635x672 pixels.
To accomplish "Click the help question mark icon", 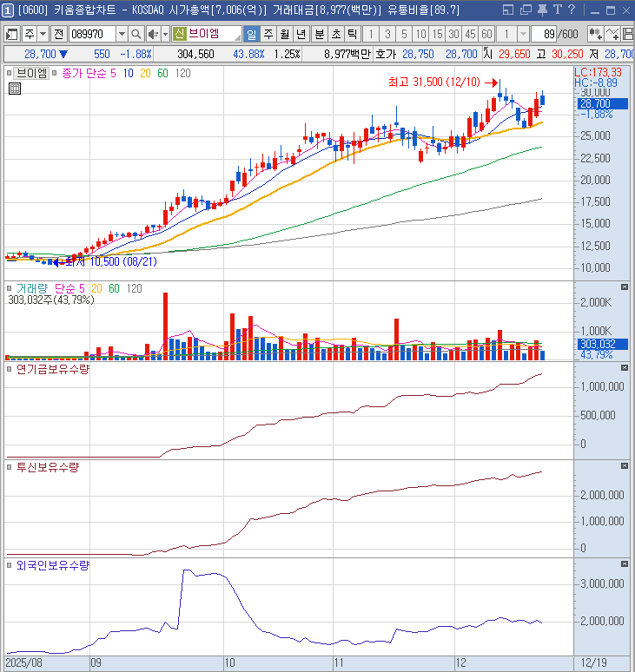I will coord(571,10).
